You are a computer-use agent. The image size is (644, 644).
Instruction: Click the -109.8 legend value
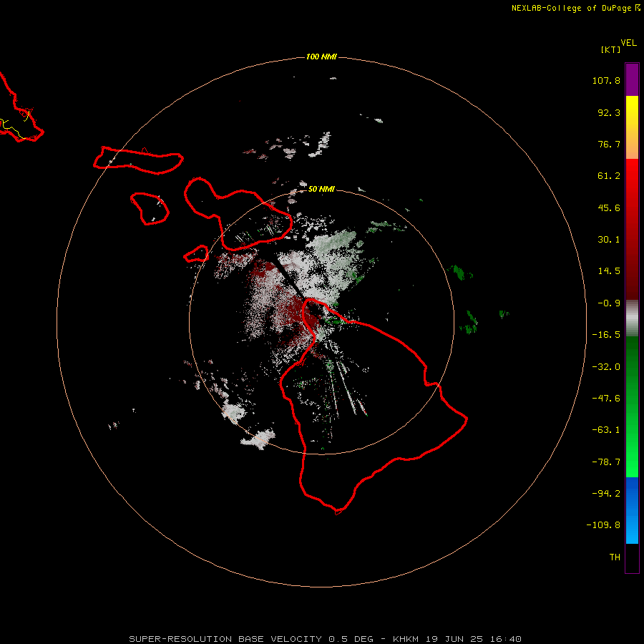pyautogui.click(x=603, y=525)
